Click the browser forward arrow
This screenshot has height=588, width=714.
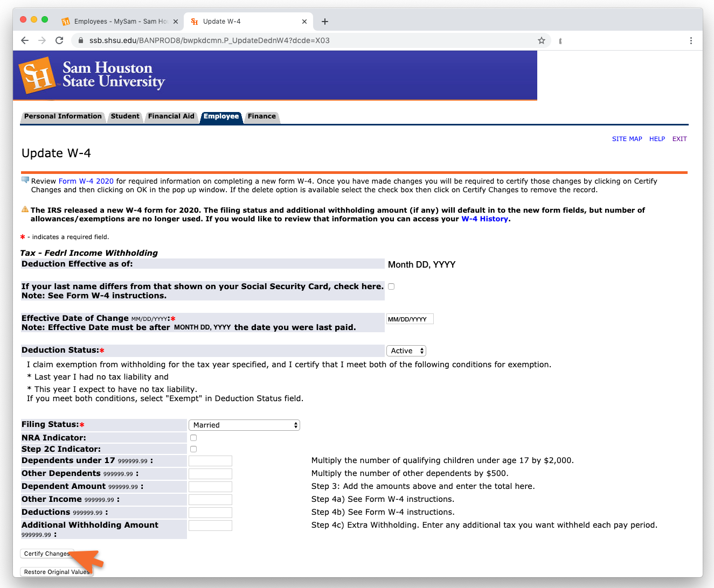click(42, 40)
